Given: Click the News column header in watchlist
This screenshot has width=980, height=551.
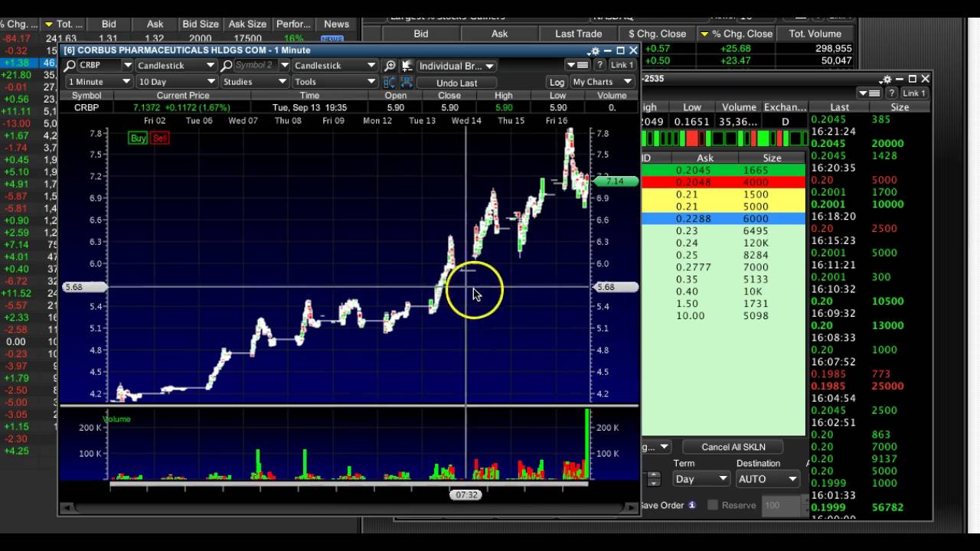Looking at the screenshot, I should [336, 24].
